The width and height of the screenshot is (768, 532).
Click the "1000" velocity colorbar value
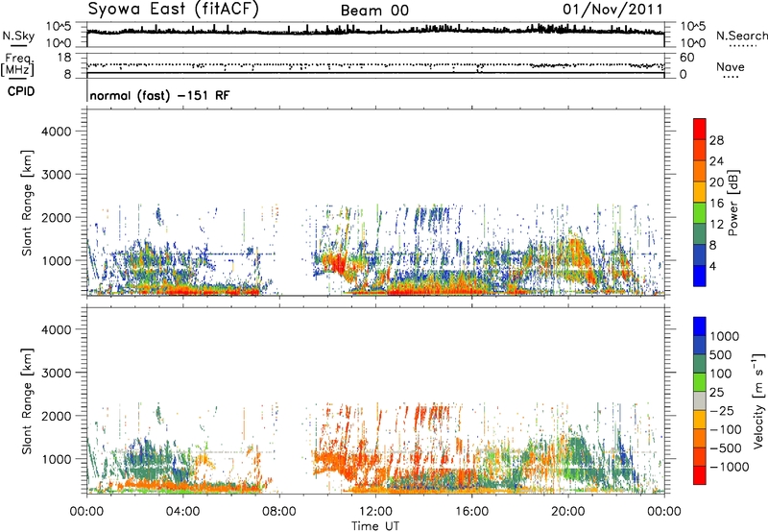[725, 336]
